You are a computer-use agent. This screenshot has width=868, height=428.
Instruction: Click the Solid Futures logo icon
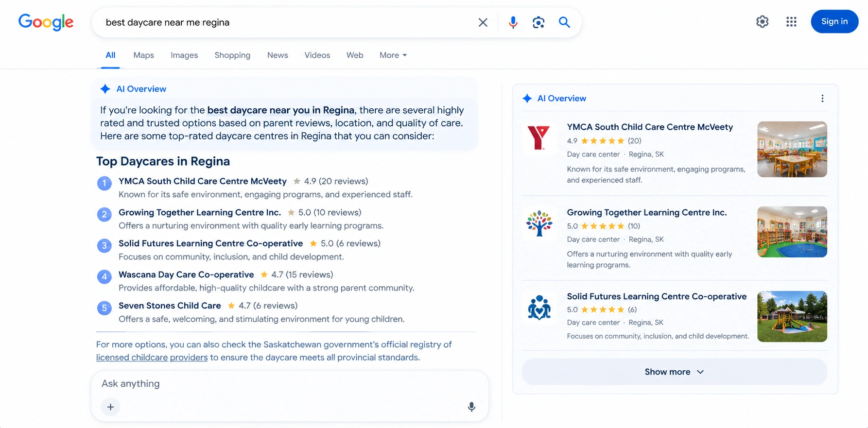[x=539, y=308]
